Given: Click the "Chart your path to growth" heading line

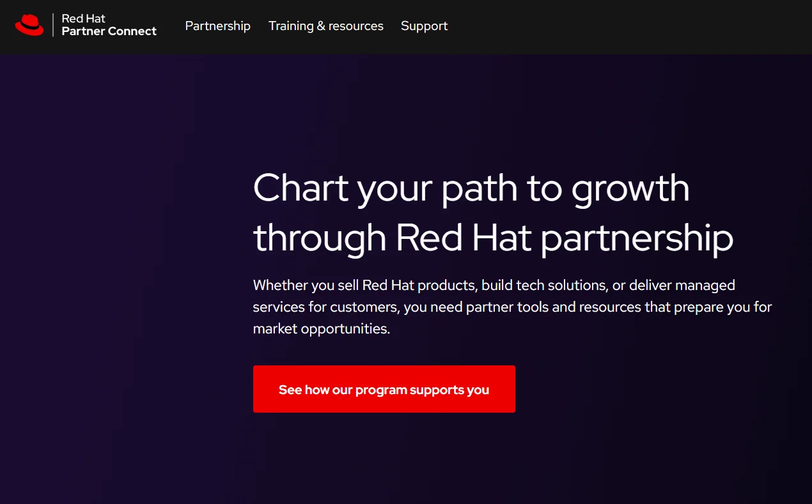Looking at the screenshot, I should [471, 188].
